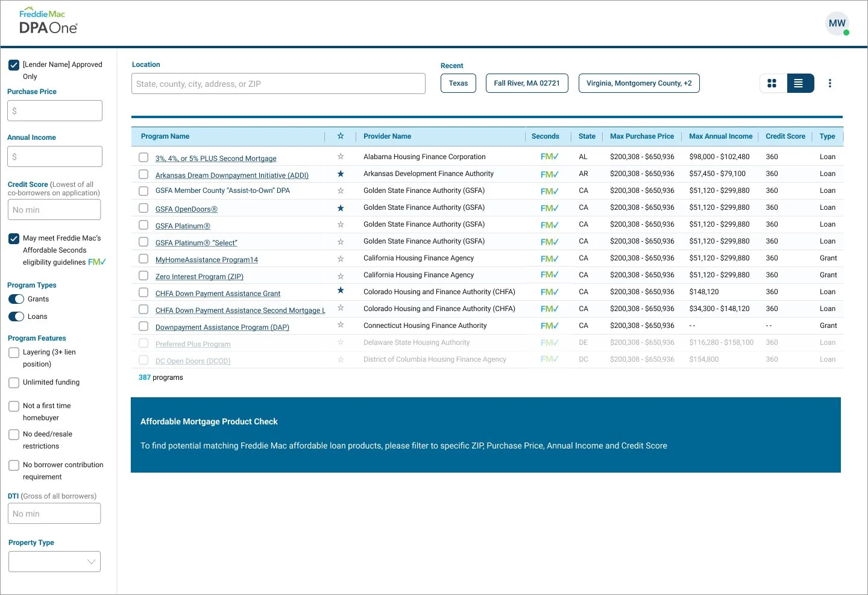
Task: Select the GSFA OpenDoors row checkbox
Action: point(143,208)
